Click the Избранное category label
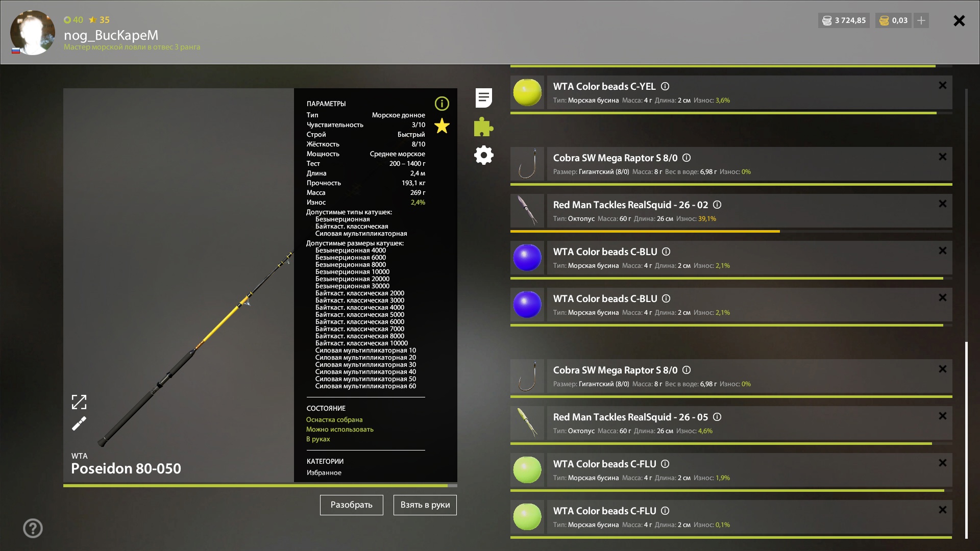The width and height of the screenshot is (980, 551). tap(324, 473)
